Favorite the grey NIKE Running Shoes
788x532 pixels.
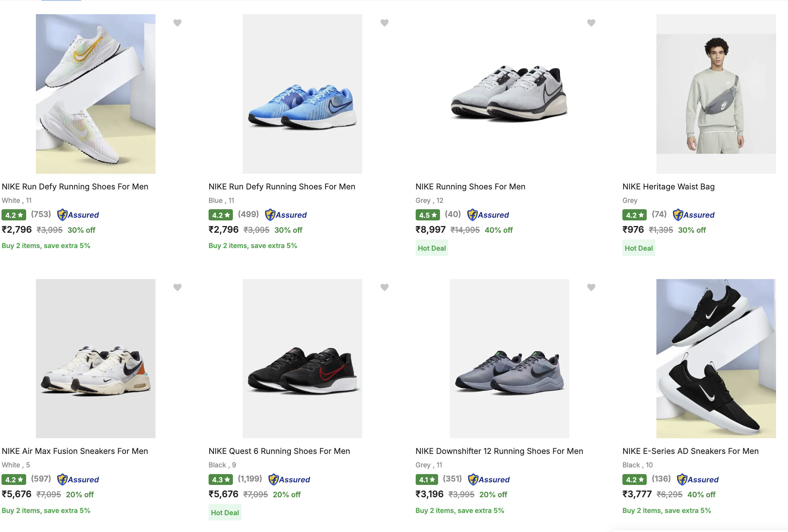pos(591,23)
